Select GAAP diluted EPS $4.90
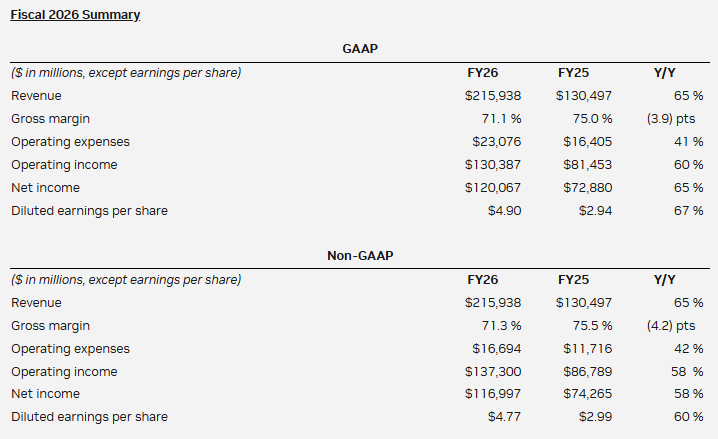The width and height of the screenshot is (718, 439). pos(505,210)
